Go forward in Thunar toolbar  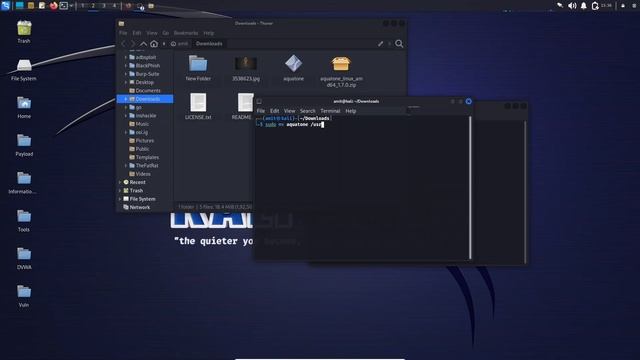pyautogui.click(x=133, y=44)
